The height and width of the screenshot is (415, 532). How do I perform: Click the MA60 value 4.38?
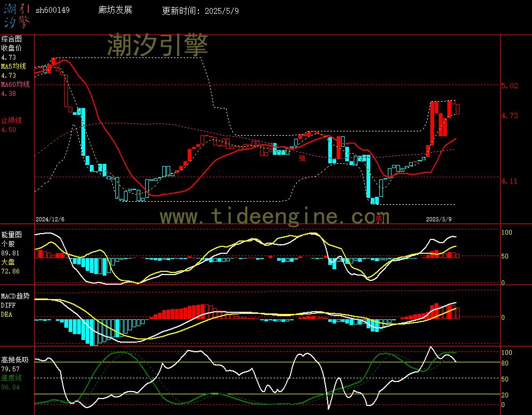coord(9,93)
